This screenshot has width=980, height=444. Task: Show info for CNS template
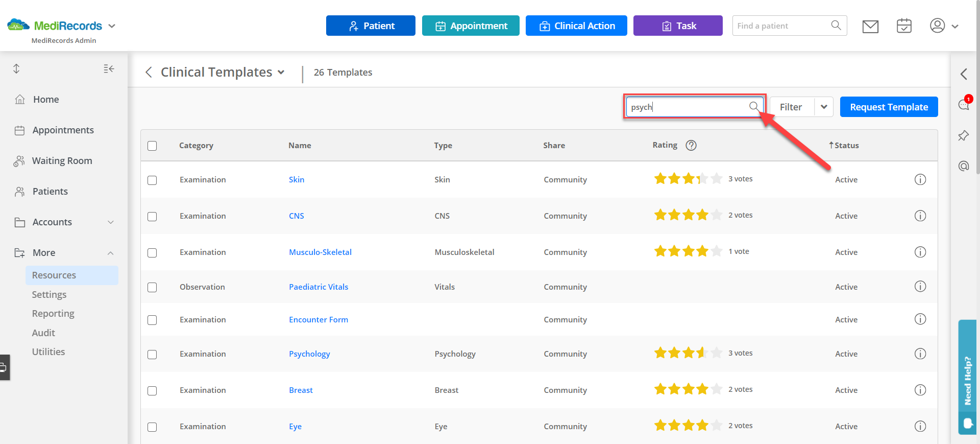tap(920, 216)
